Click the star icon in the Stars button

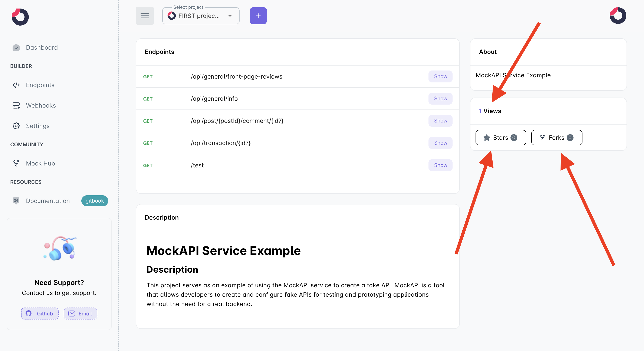[486, 138]
